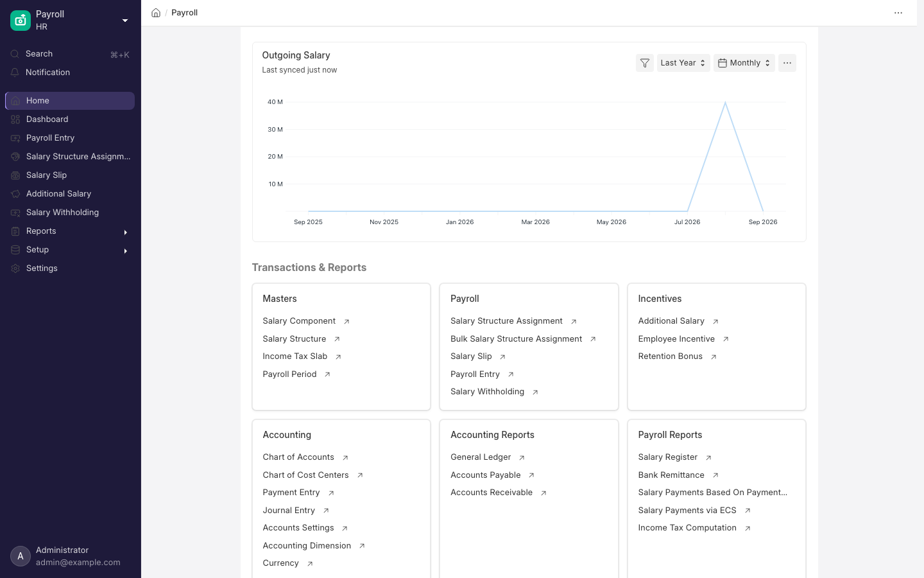Click the Payroll breadcrumb text
Image resolution: width=924 pixels, height=578 pixels.
[x=184, y=13]
